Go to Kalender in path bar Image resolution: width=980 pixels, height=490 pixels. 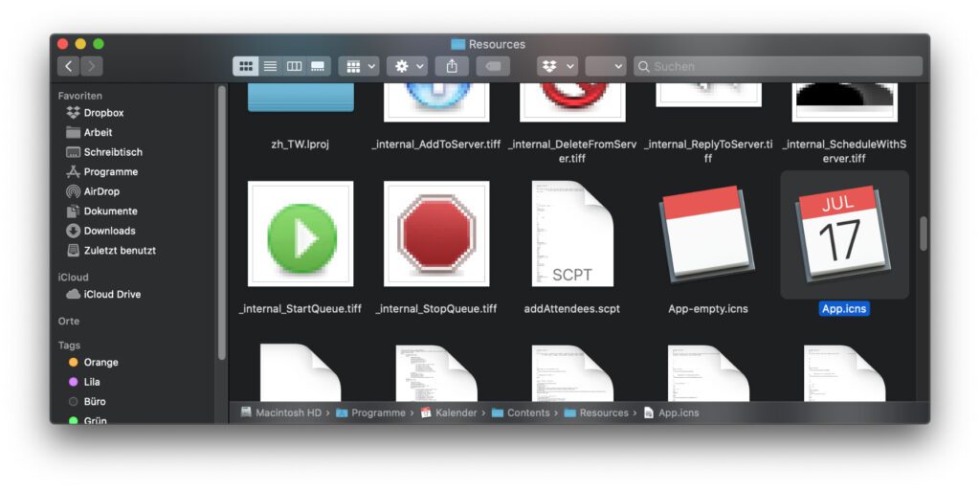pos(448,413)
